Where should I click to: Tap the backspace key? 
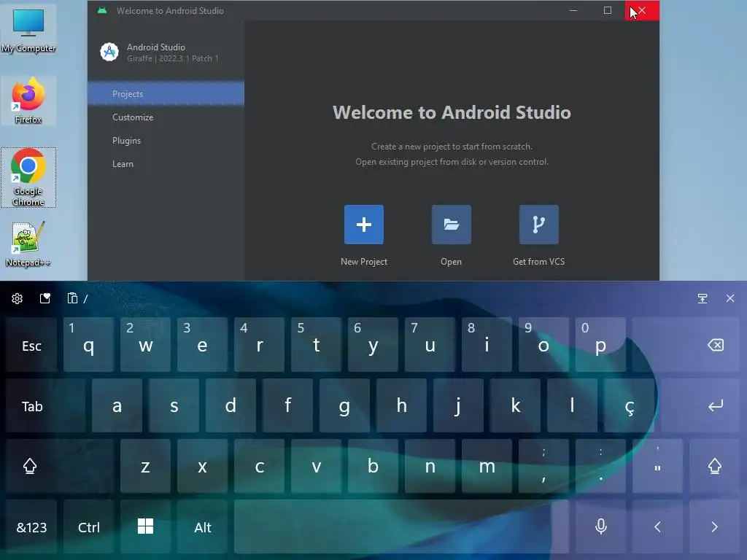click(x=686, y=345)
